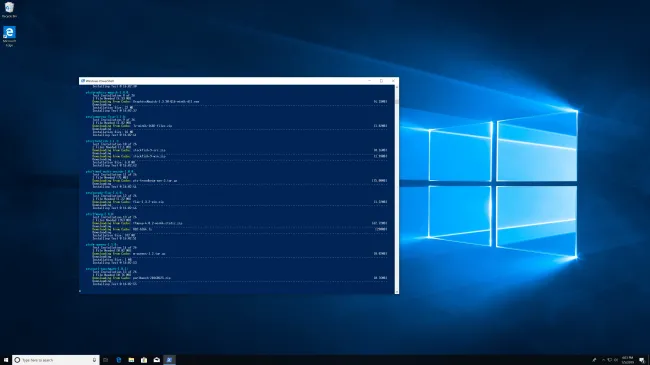Image resolution: width=650 pixels, height=365 pixels.
Task: Open the Mail app from the taskbar
Action: click(x=157, y=360)
